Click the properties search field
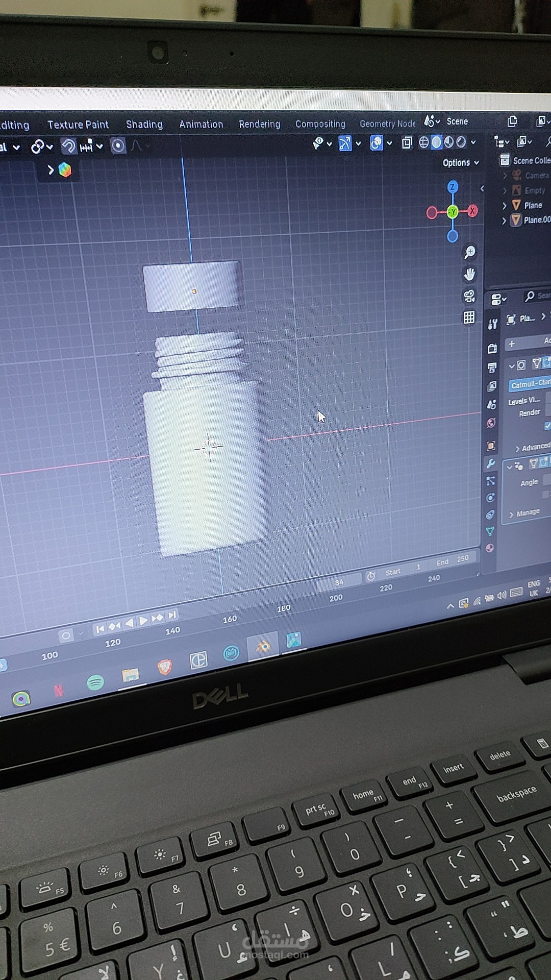The height and width of the screenshot is (980, 551). [538, 296]
